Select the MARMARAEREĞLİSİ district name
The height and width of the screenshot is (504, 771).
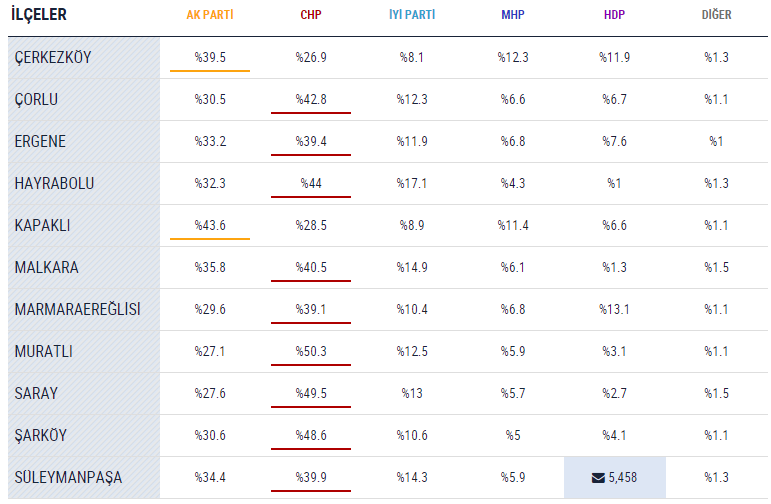(77, 310)
